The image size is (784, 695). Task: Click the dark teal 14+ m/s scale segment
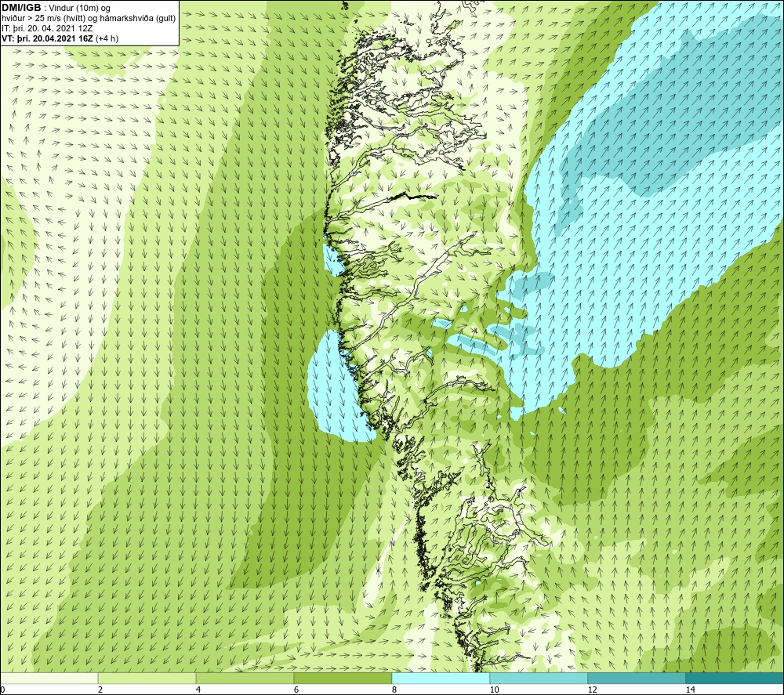pos(735,678)
